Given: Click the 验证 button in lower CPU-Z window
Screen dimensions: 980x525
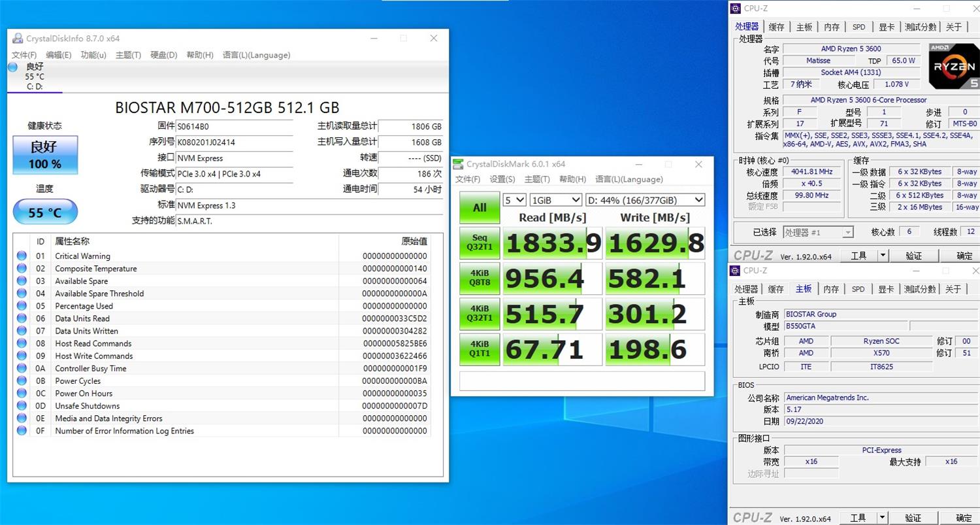Looking at the screenshot, I should click(x=913, y=518).
